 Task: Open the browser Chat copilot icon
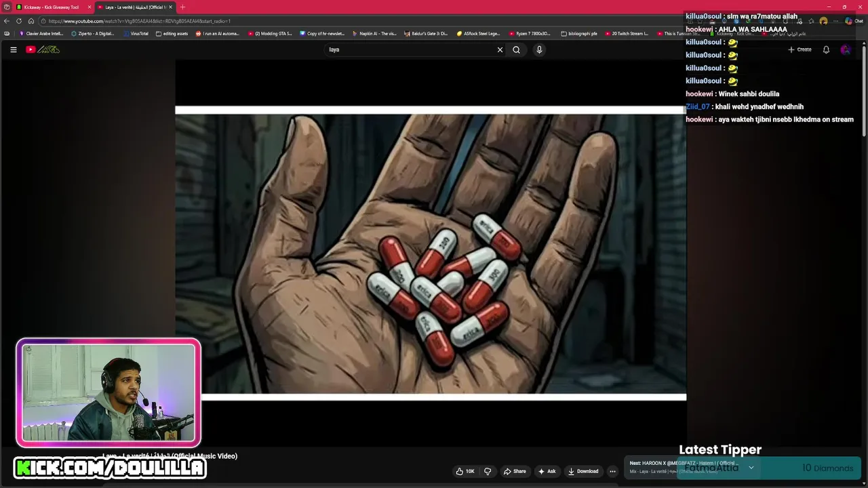click(x=853, y=21)
